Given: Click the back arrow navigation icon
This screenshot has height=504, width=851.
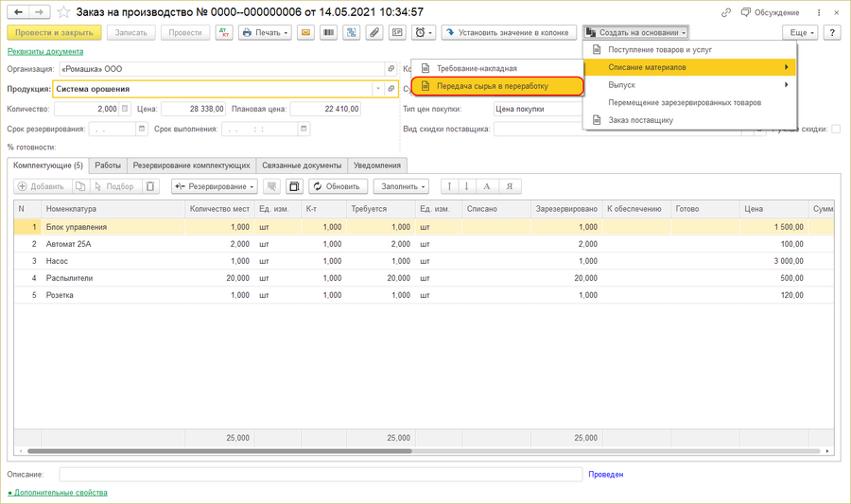Looking at the screenshot, I should click(18, 12).
